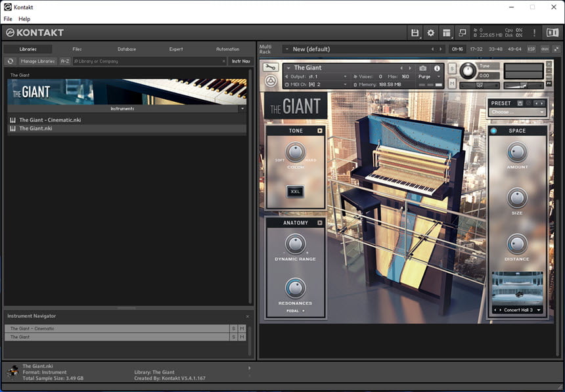Toggle the XXL tone button
This screenshot has width=565, height=392.
[x=295, y=191]
